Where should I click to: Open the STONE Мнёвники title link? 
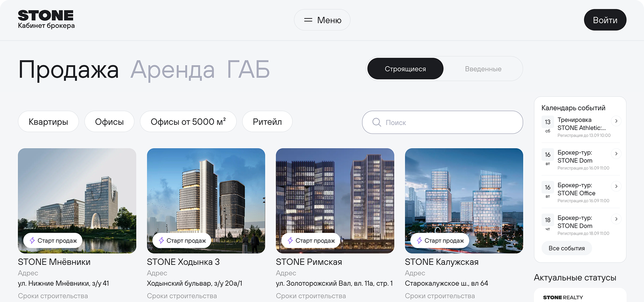pos(54,262)
